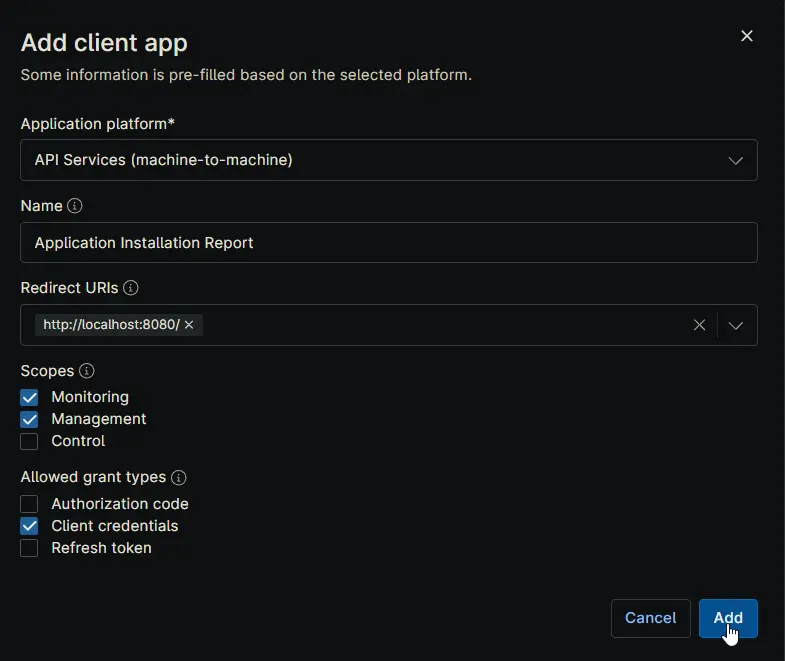The image size is (785, 661).
Task: Enable the Authorization code grant type
Action: click(29, 504)
